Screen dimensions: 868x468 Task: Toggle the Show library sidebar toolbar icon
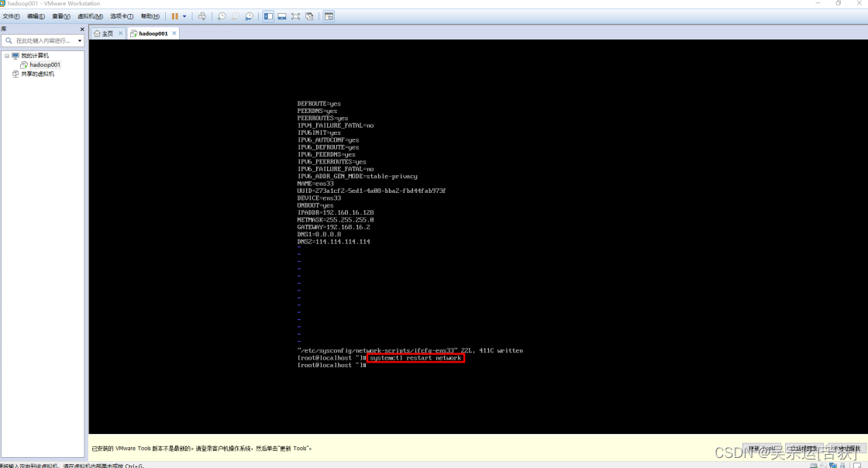tap(268, 16)
